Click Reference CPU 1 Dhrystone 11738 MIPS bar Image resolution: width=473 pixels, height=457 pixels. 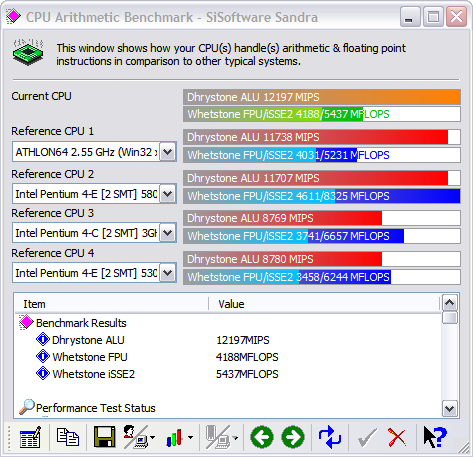(x=322, y=137)
